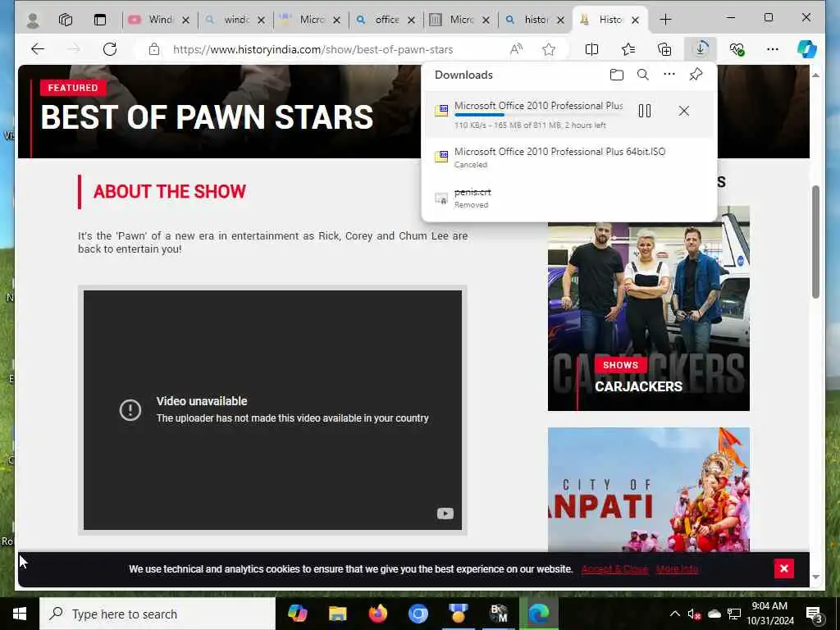Screen dimensions: 840x630
Task: Open the Carjackers show thumbnail
Action: click(x=648, y=308)
